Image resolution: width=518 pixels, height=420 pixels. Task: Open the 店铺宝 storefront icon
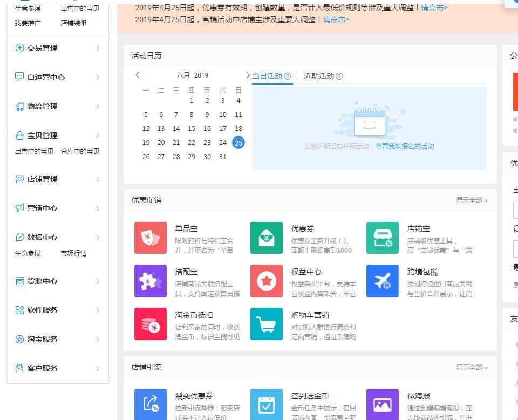(x=383, y=238)
